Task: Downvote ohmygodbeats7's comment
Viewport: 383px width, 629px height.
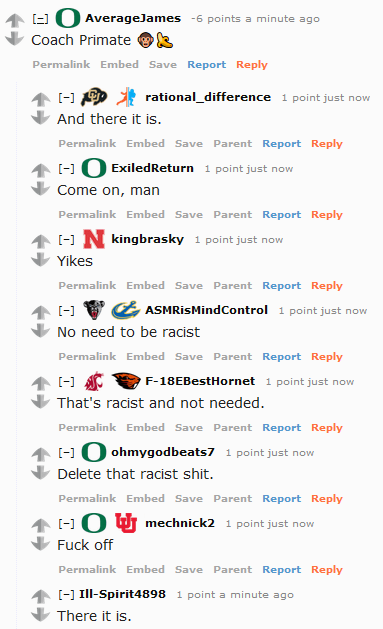Action: click(41, 472)
